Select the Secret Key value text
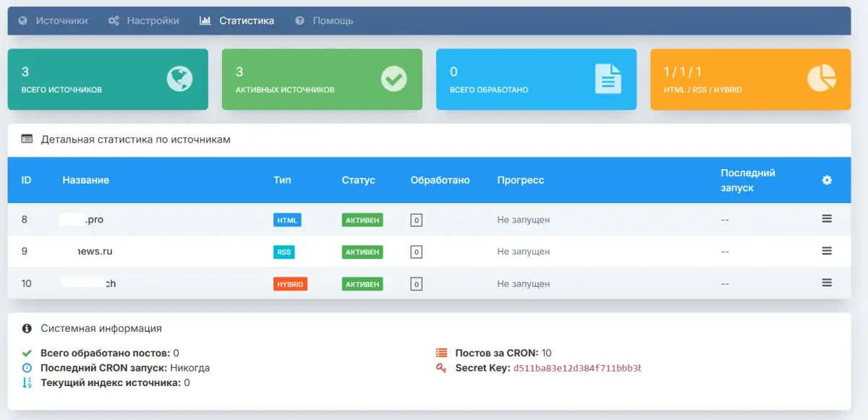868x420 pixels. pyautogui.click(x=576, y=369)
